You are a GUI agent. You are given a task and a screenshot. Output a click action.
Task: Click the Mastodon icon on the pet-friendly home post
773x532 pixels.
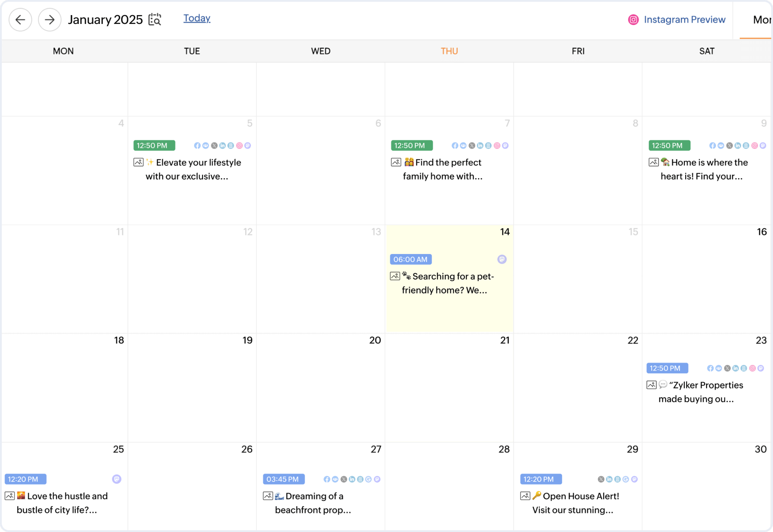[x=502, y=259]
